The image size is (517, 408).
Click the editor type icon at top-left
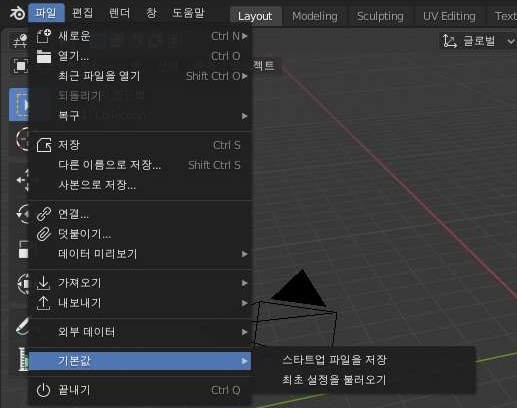[x=19, y=41]
